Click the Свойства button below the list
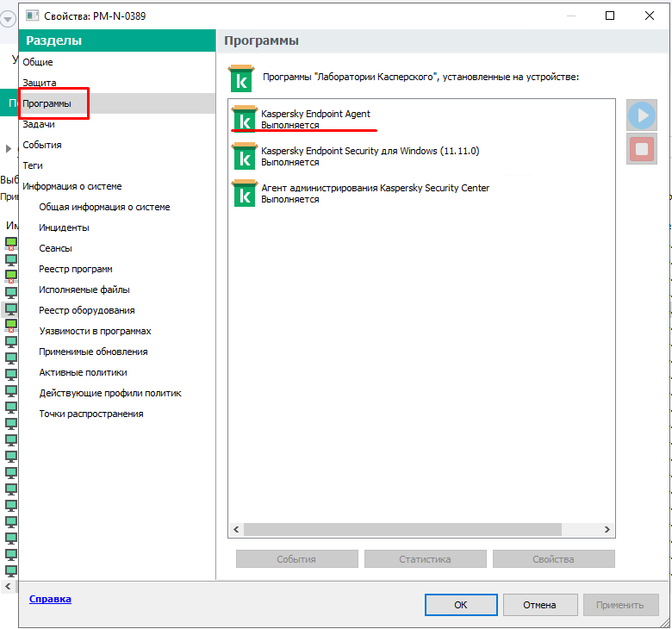Image resolution: width=672 pixels, height=629 pixels. coord(553,559)
